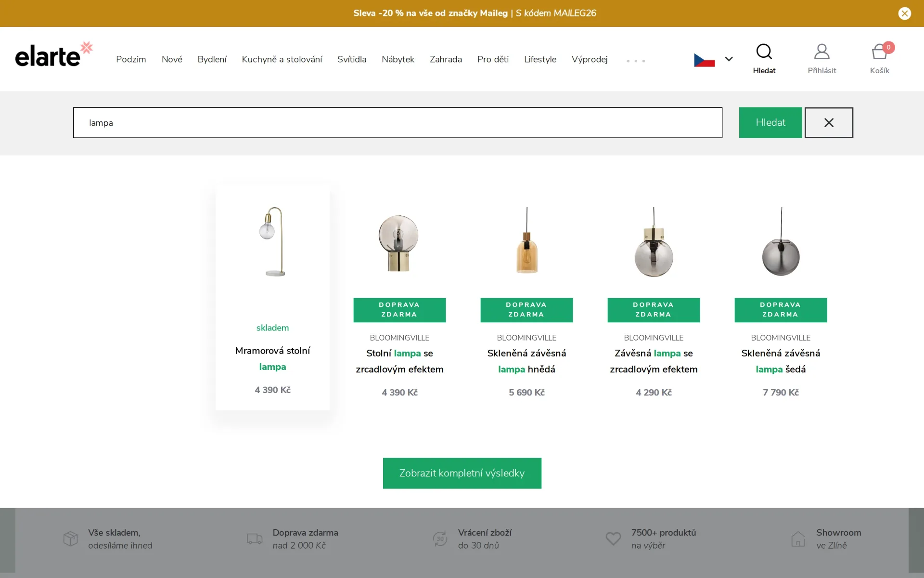Open the Zahrada menu
The image size is (924, 578).
(446, 59)
